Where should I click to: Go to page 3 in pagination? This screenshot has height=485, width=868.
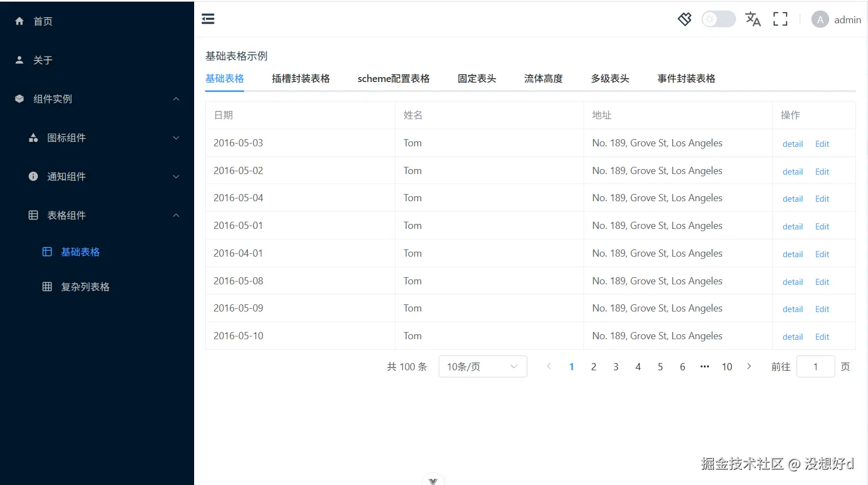tap(616, 366)
